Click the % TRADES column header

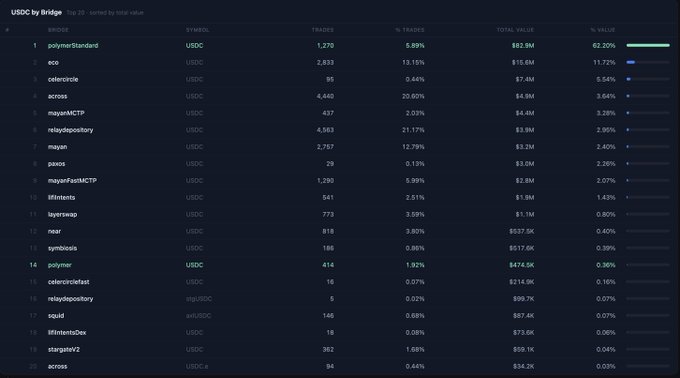tap(410, 30)
